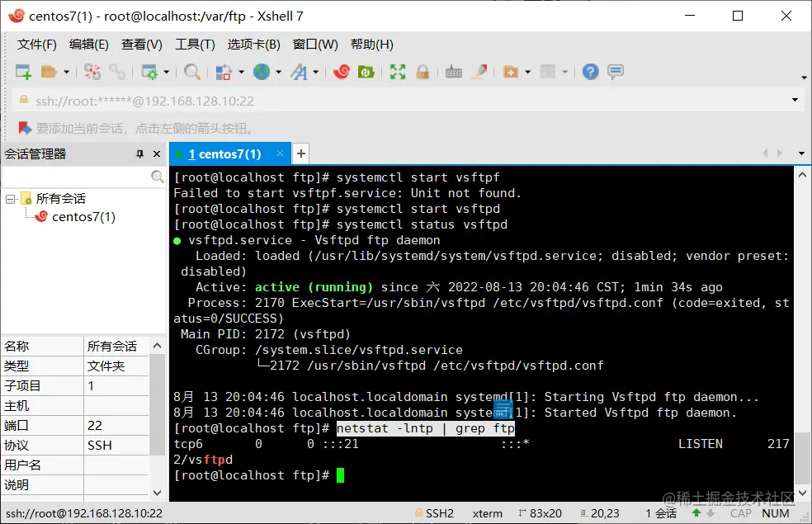Open the 窗口(W) menu

click(x=315, y=45)
